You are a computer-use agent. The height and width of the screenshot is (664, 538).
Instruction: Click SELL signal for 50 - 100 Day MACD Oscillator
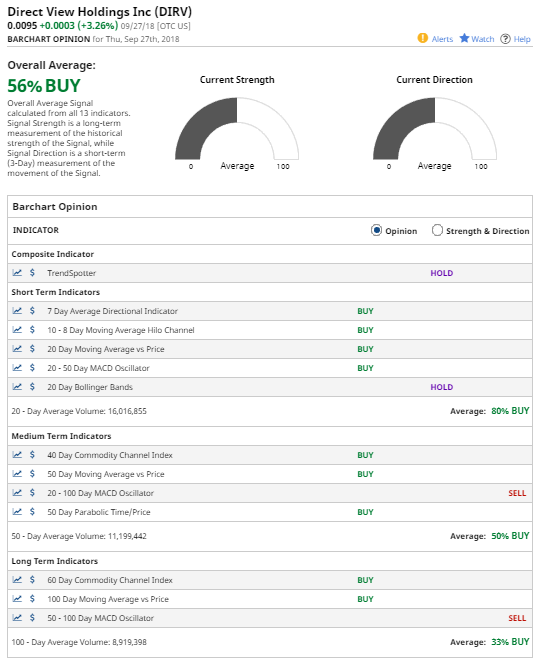517,618
